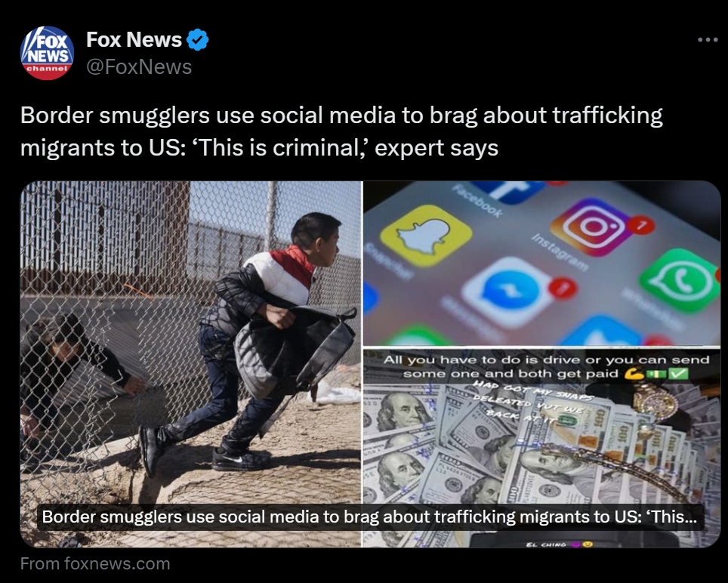
Task: Open the three-dot more options menu
Action: click(x=708, y=40)
